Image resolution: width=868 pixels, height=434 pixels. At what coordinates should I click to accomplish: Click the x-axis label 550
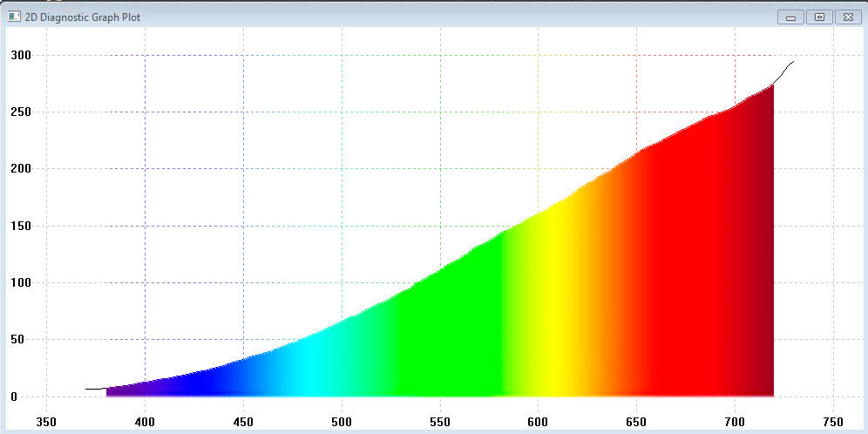(x=440, y=422)
